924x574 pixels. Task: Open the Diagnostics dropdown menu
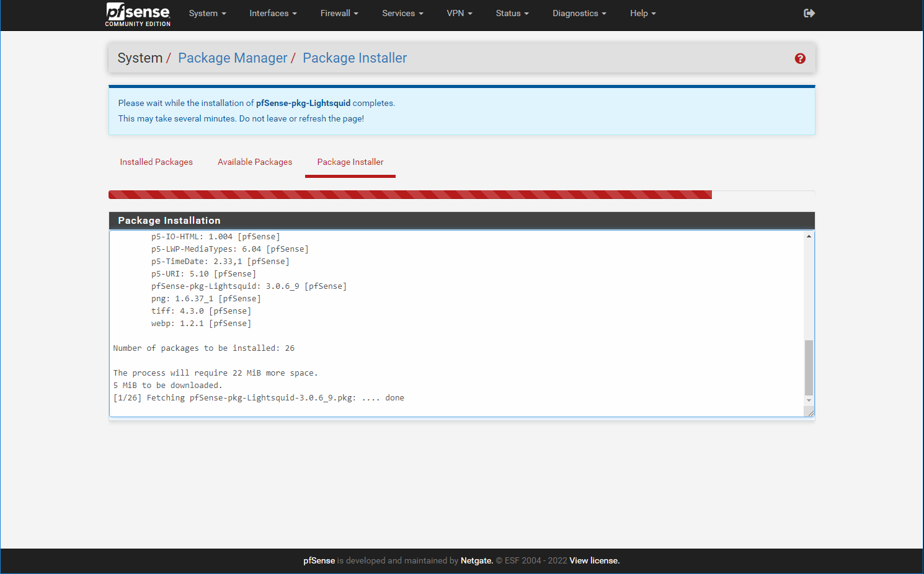coord(579,13)
